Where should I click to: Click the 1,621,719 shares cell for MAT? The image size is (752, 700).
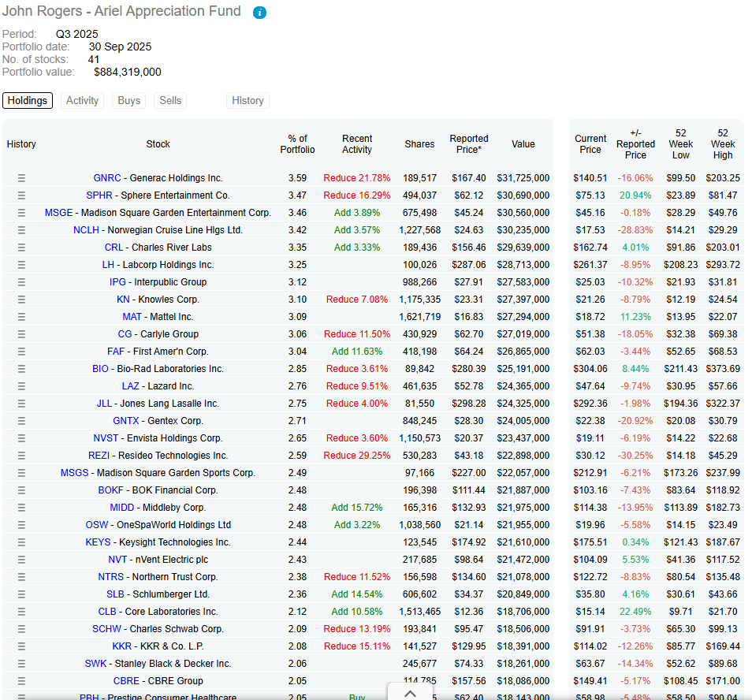point(419,317)
